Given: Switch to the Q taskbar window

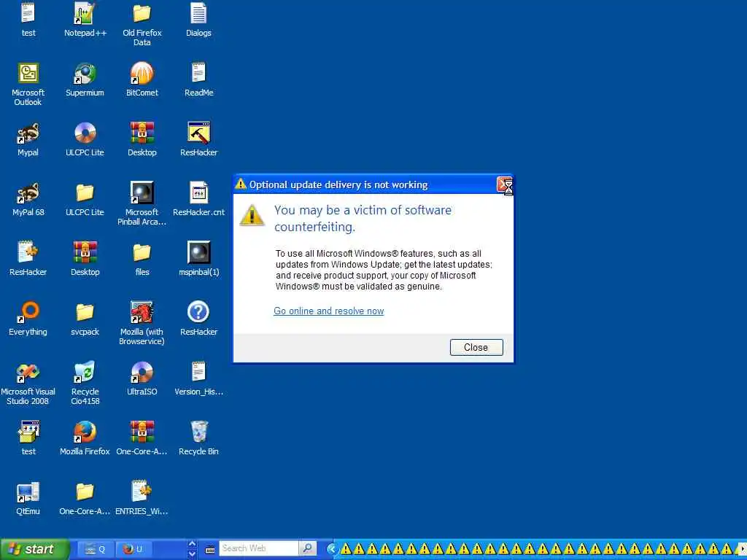Looking at the screenshot, I should tap(96, 549).
